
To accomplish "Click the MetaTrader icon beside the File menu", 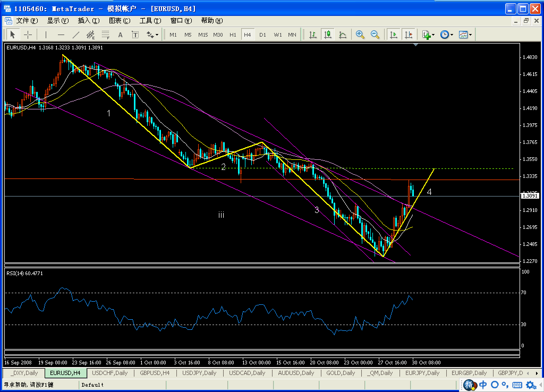I will click(x=8, y=21).
